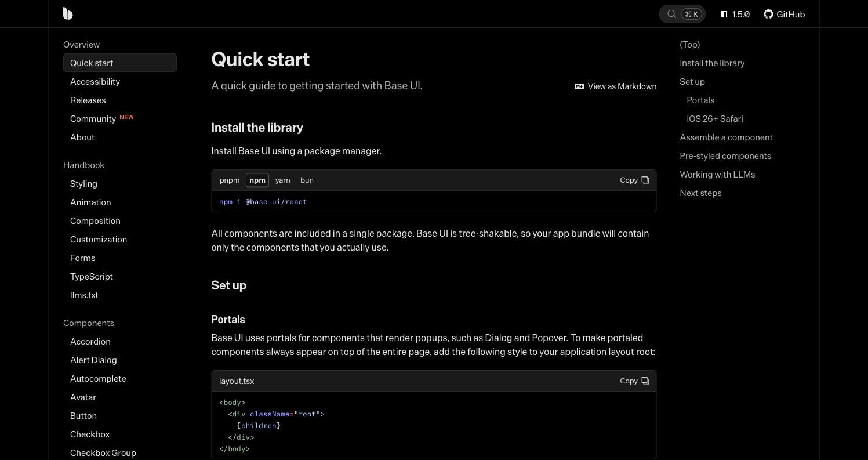This screenshot has width=868, height=460.
Task: Jump to Portals in the contents
Action: click(700, 100)
